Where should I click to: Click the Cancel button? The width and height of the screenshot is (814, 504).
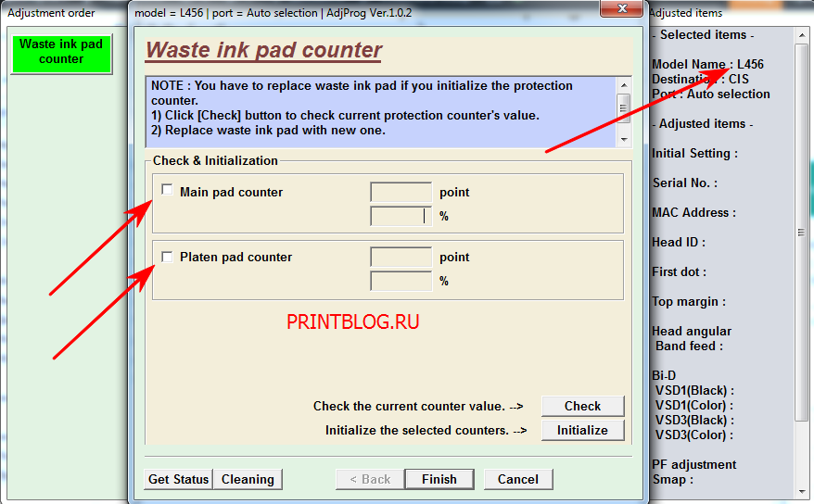(518, 479)
